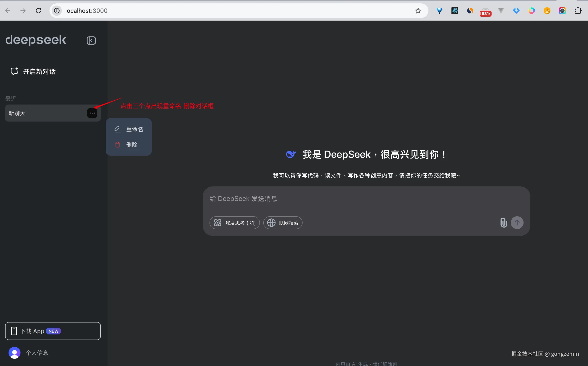Reload the page
This screenshot has height=366, width=588.
pos(38,11)
